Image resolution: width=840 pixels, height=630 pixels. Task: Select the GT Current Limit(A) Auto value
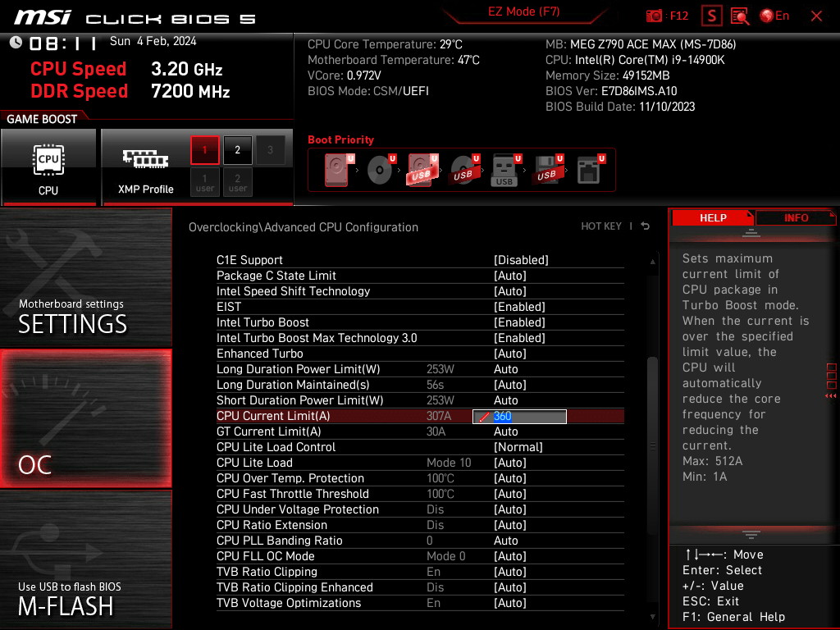[x=505, y=431]
